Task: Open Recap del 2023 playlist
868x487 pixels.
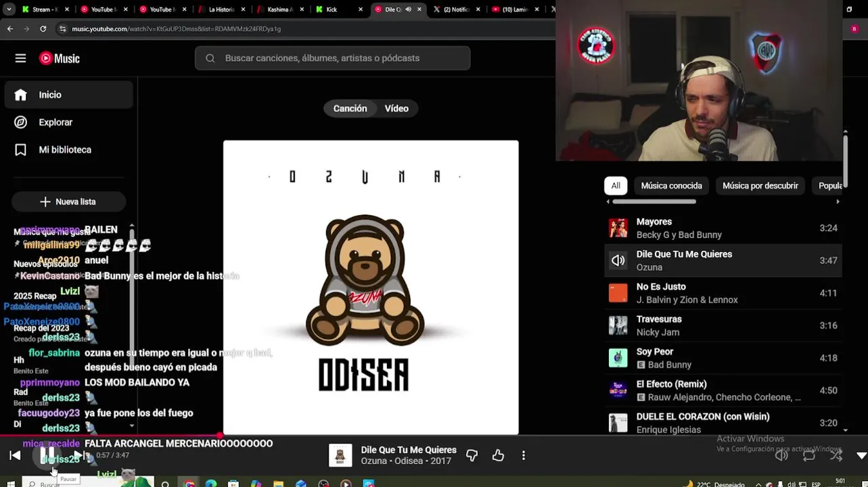Action: click(41, 328)
